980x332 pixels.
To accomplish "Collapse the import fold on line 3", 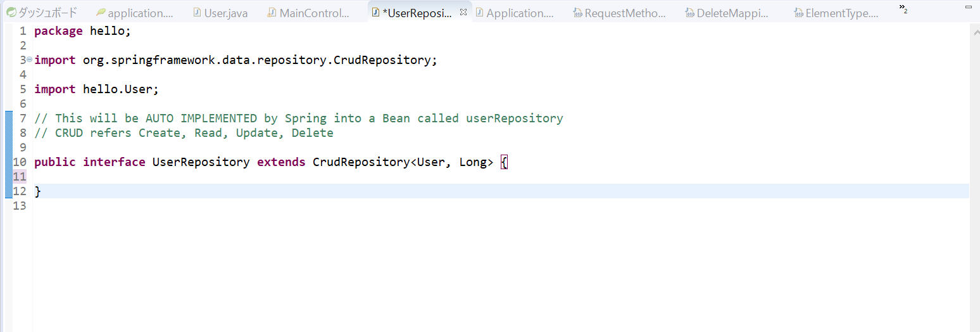I will pyautogui.click(x=29, y=59).
